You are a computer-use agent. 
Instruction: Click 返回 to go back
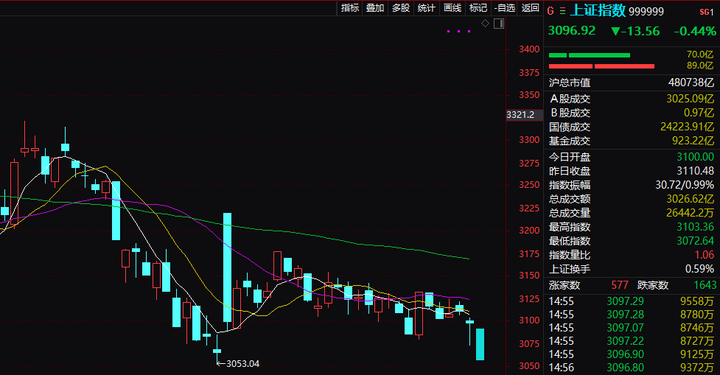tap(530, 8)
